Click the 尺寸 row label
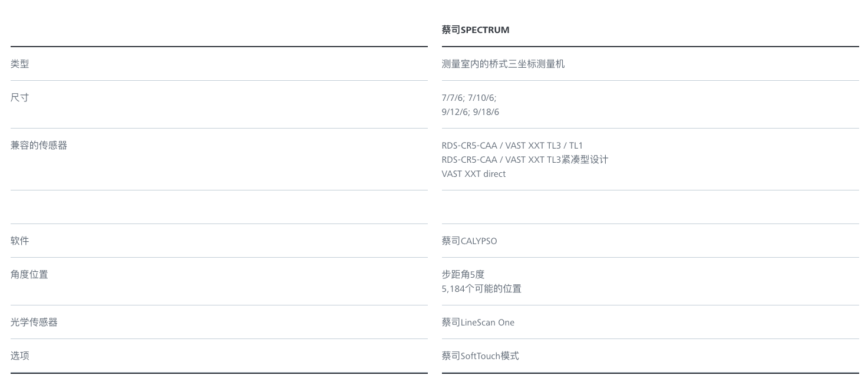 tap(20, 97)
